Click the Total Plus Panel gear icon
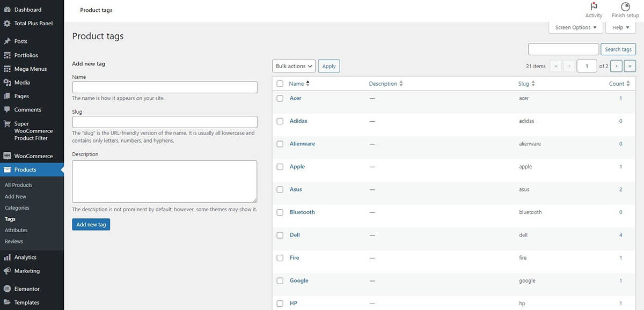Screen dimensions: 644x310 pos(7,24)
